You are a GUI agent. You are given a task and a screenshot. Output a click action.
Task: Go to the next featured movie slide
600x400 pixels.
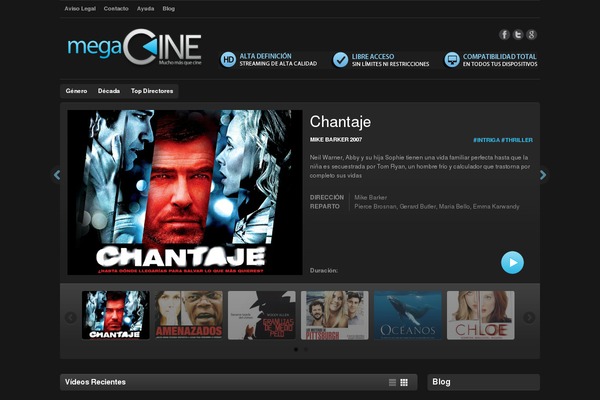click(543, 175)
